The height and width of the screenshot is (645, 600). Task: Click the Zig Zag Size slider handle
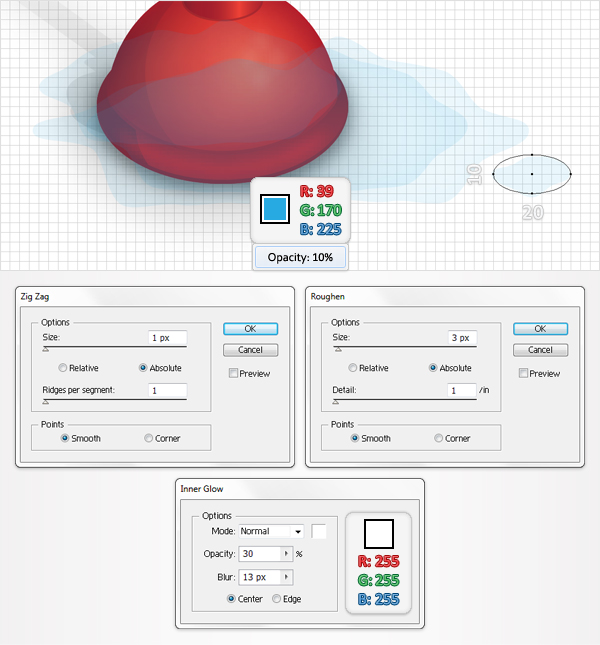[46, 349]
